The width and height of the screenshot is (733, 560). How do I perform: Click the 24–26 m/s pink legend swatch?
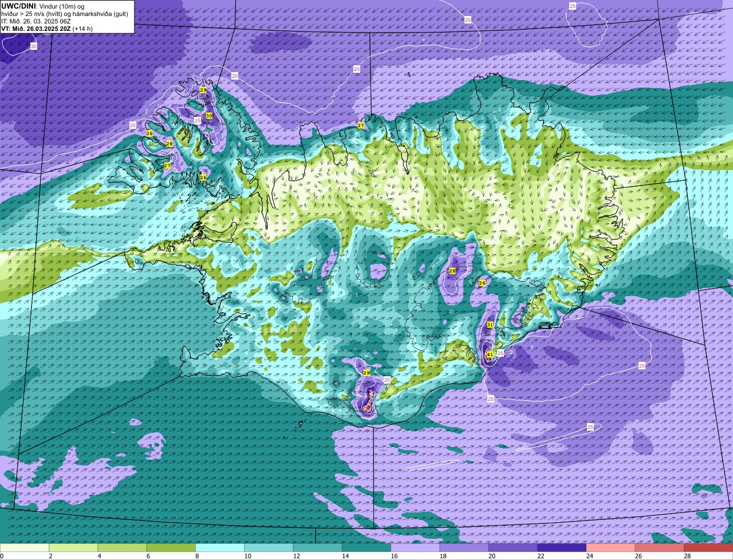(610, 547)
